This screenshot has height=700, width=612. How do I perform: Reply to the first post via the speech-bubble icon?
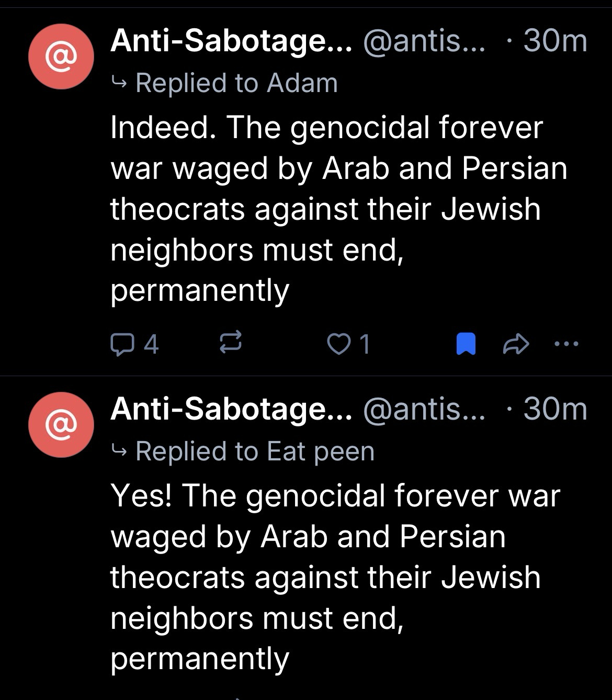122,344
